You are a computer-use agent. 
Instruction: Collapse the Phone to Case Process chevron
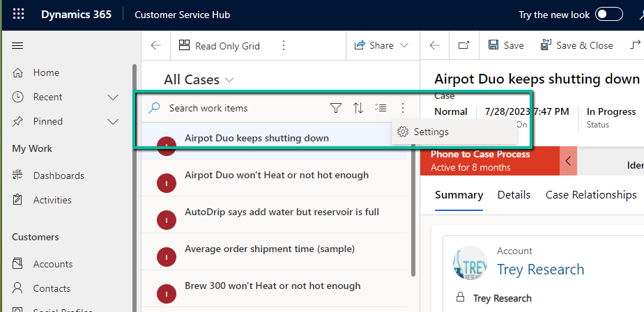(x=568, y=161)
